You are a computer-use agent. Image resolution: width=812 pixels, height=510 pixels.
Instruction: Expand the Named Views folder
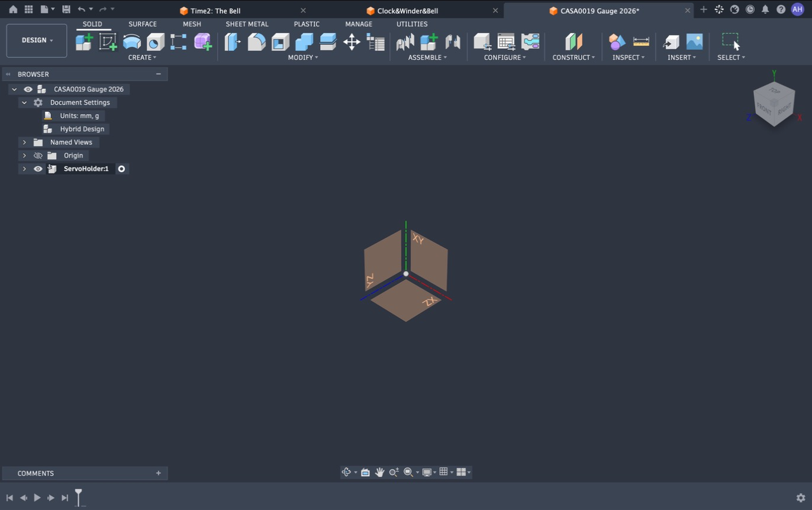[24, 143]
